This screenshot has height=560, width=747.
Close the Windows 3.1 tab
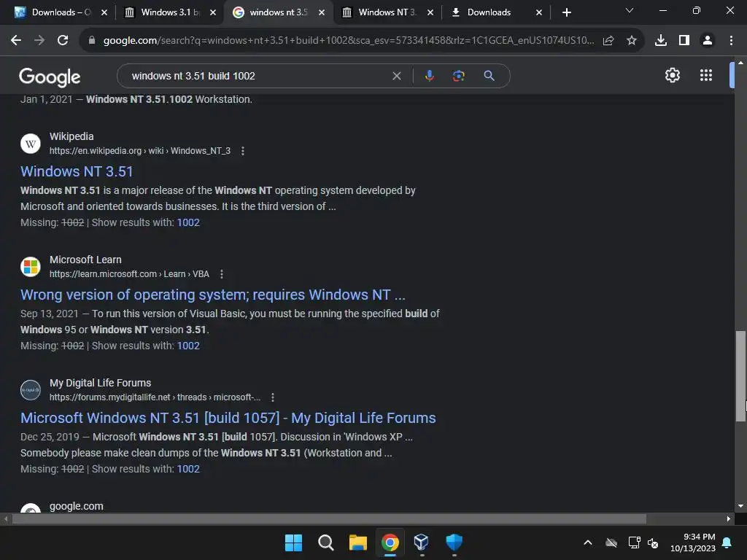pos(213,12)
